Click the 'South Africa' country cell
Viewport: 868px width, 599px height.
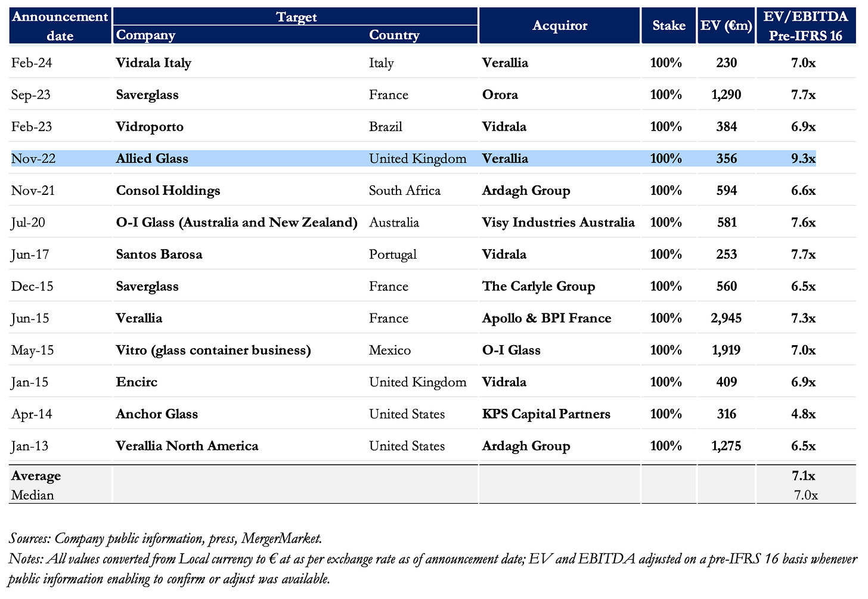pyautogui.click(x=405, y=191)
